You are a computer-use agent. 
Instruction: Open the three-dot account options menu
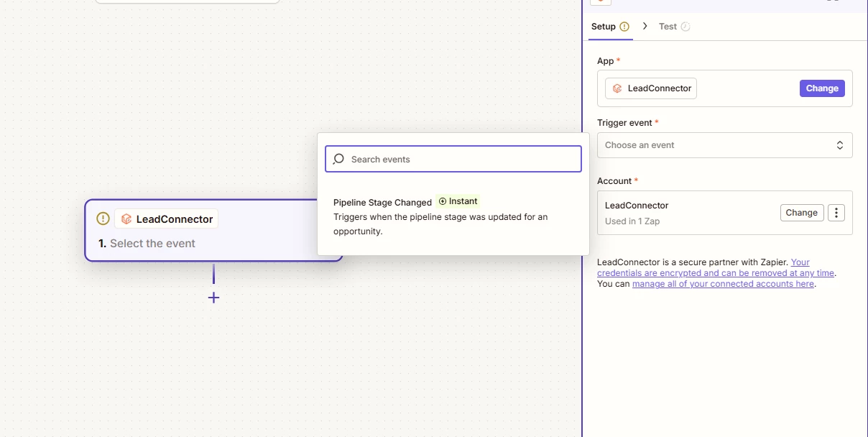tap(836, 213)
